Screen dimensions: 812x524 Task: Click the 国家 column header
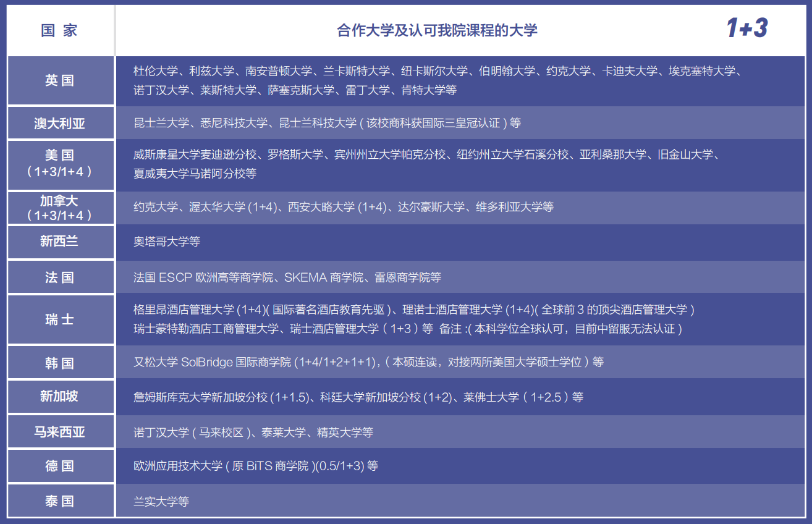(x=59, y=30)
